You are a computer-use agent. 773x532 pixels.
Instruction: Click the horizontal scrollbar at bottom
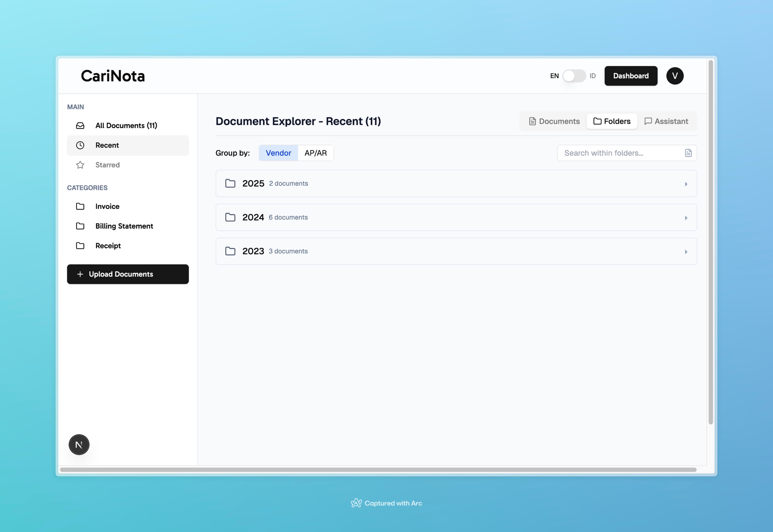pyautogui.click(x=378, y=470)
